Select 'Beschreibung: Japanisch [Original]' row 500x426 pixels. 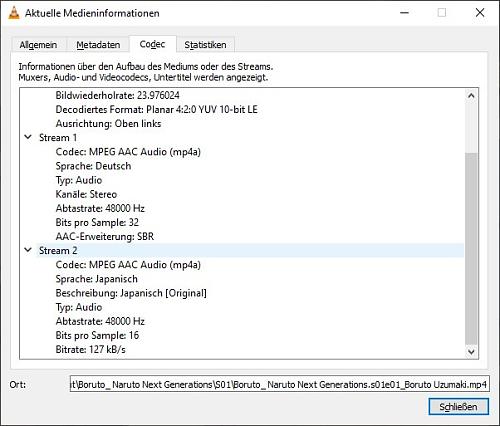[x=131, y=293]
